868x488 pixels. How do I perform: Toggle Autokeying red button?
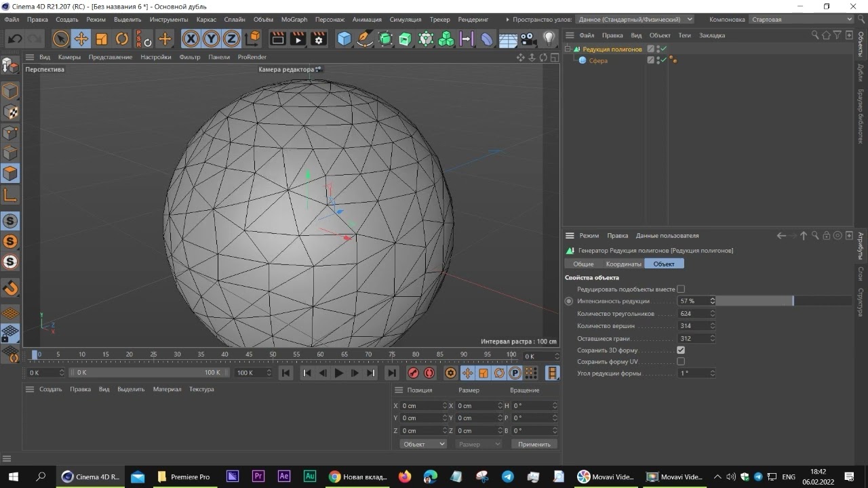point(429,373)
